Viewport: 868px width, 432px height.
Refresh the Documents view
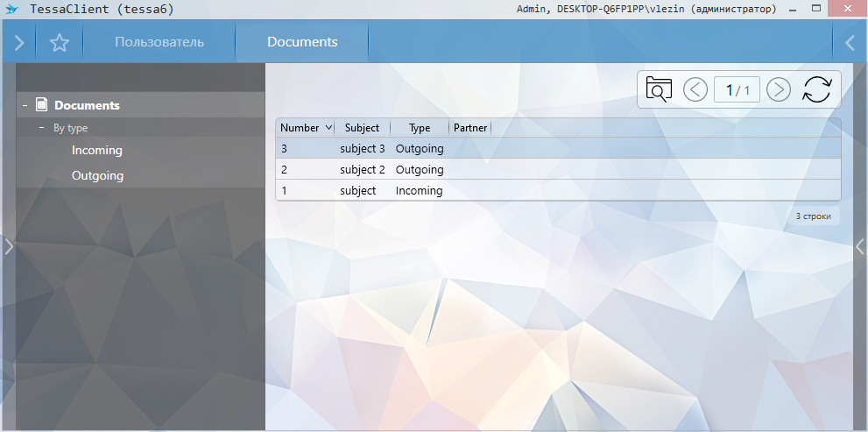point(816,89)
